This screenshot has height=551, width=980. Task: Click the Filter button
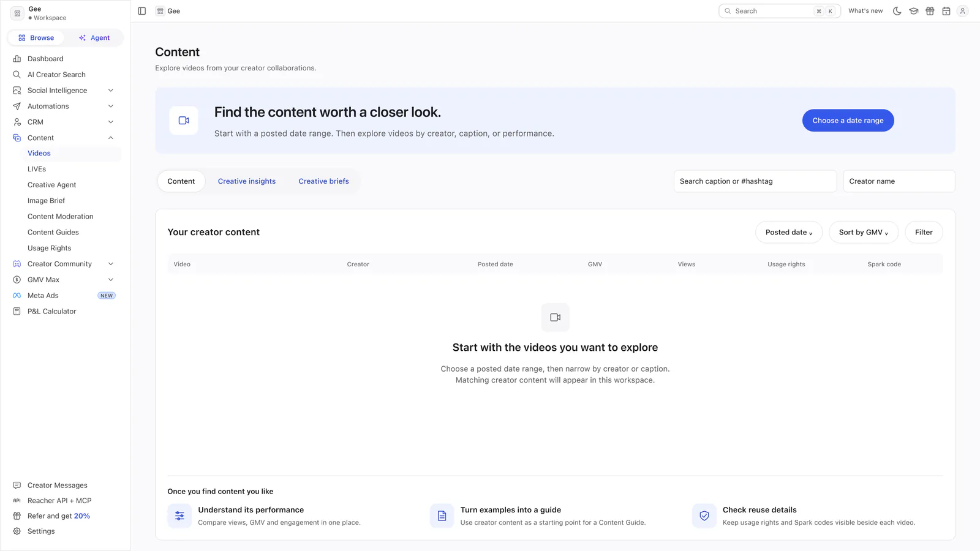click(x=924, y=233)
